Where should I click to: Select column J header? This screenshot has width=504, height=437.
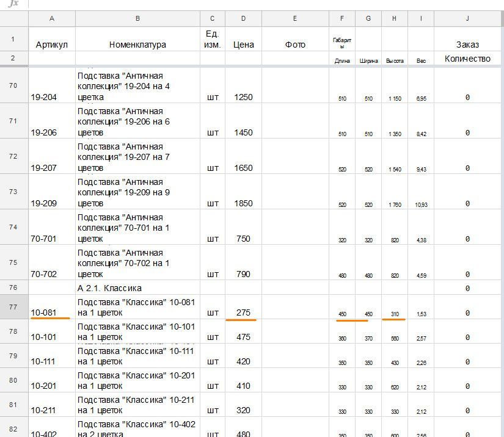click(467, 19)
